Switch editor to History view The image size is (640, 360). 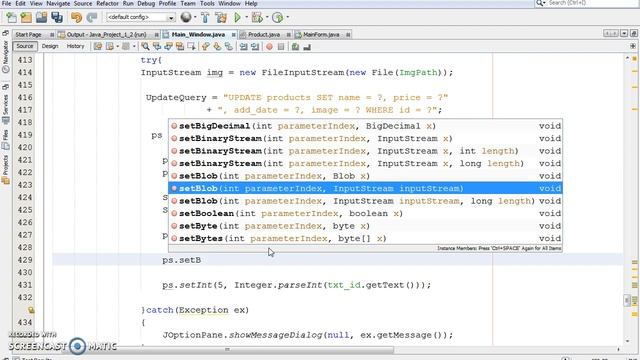pyautogui.click(x=75, y=46)
